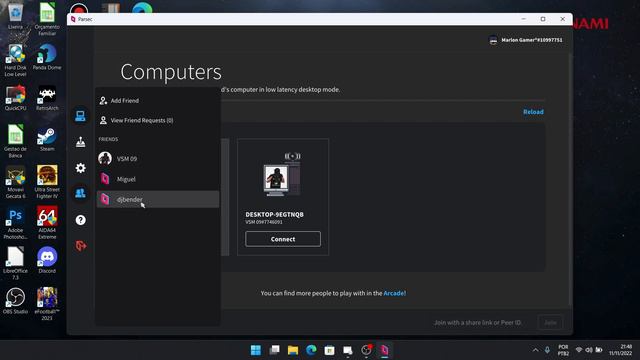The width and height of the screenshot is (640, 360).
Task: Open File Explorer from taskbar
Action: coord(293,350)
